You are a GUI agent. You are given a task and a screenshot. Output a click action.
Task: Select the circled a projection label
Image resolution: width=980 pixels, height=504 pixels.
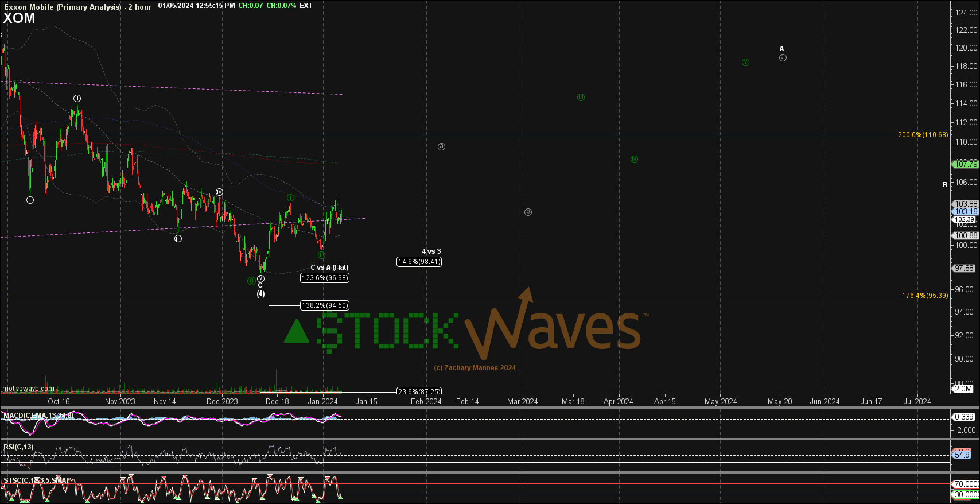pyautogui.click(x=441, y=146)
